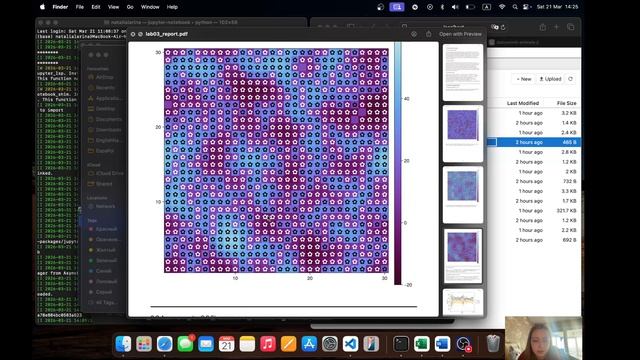Open Launchpad in the Dock
Screen dimensions: 640x360
pyautogui.click(x=144, y=344)
